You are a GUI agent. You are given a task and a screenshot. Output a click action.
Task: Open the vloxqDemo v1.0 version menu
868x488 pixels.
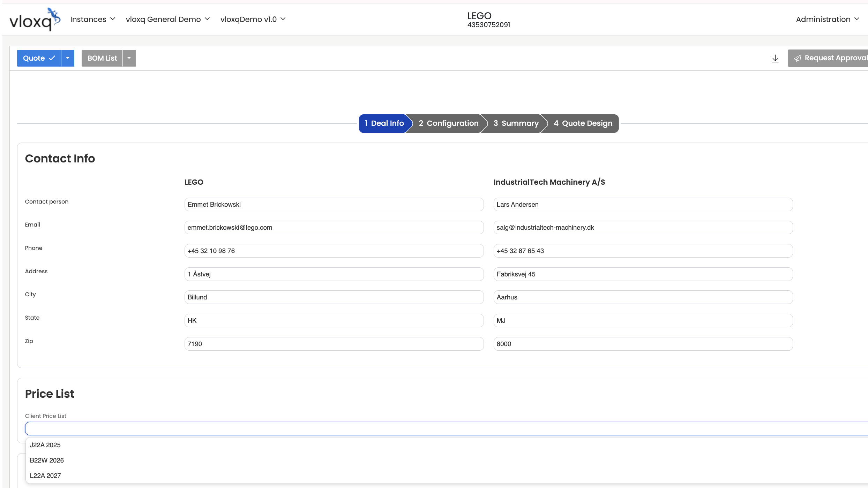pos(253,20)
